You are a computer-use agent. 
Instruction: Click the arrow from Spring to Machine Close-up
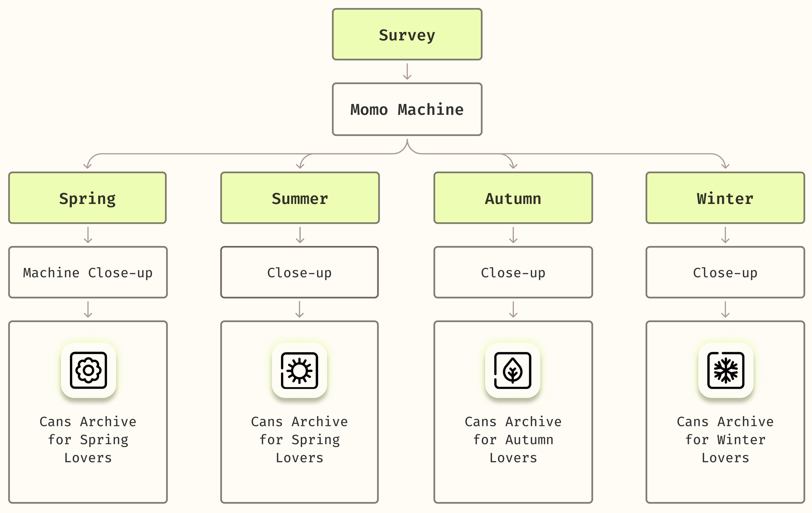click(88, 235)
